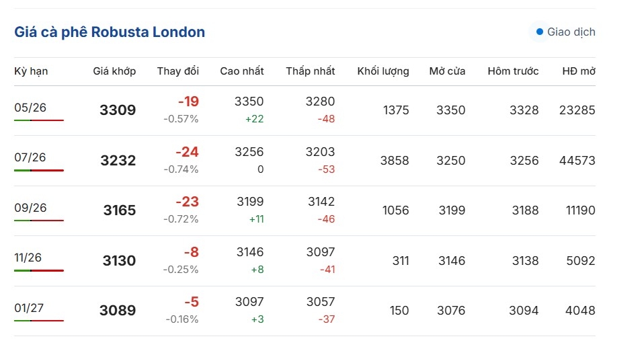
Task: Click the price range bar under 07/26
Action: coord(39,171)
